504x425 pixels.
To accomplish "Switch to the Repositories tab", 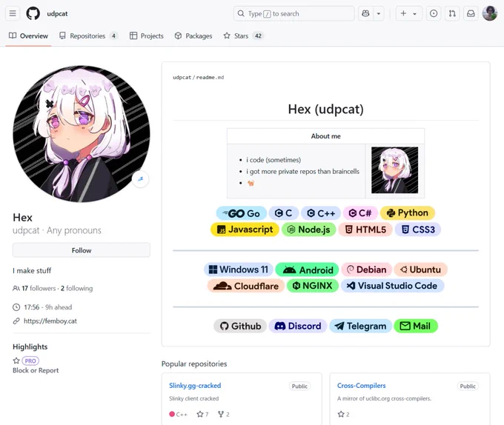I will pos(88,36).
